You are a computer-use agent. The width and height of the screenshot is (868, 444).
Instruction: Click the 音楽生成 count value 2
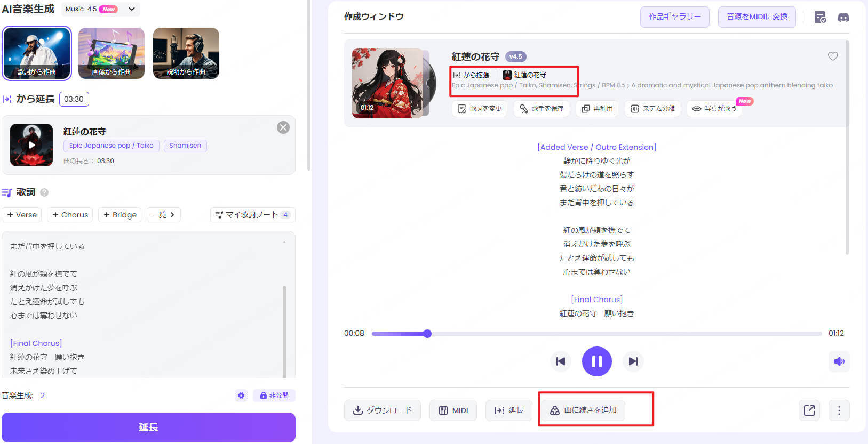click(x=43, y=395)
